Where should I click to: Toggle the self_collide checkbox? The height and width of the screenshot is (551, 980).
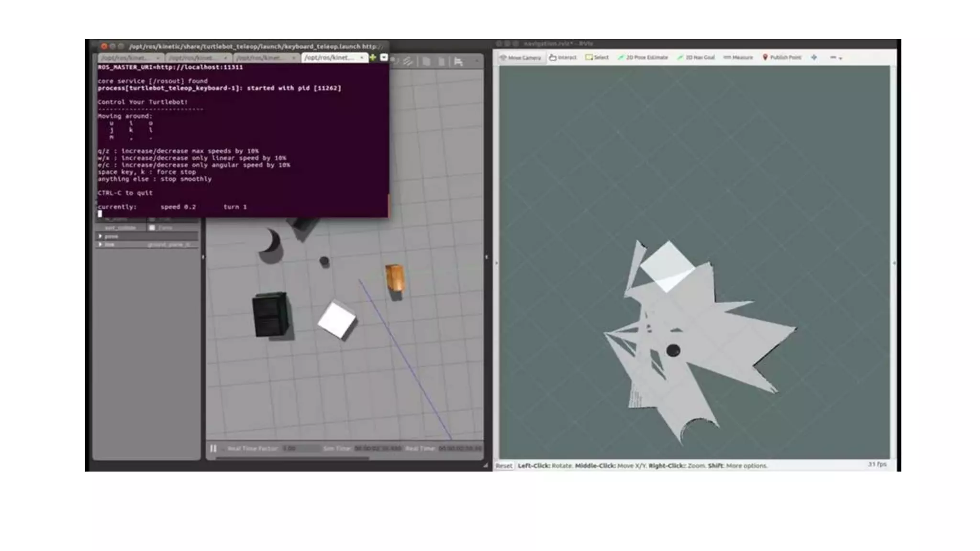(x=152, y=228)
